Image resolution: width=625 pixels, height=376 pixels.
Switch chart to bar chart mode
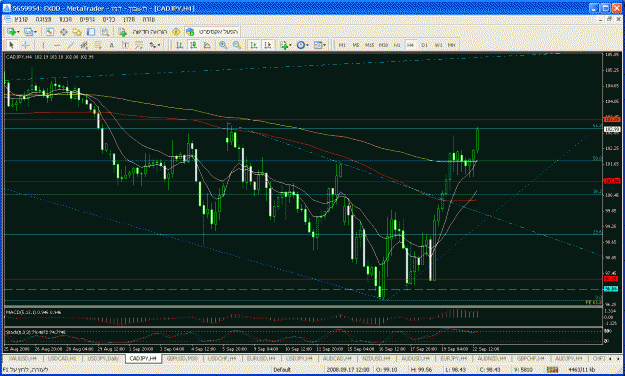tap(179, 45)
